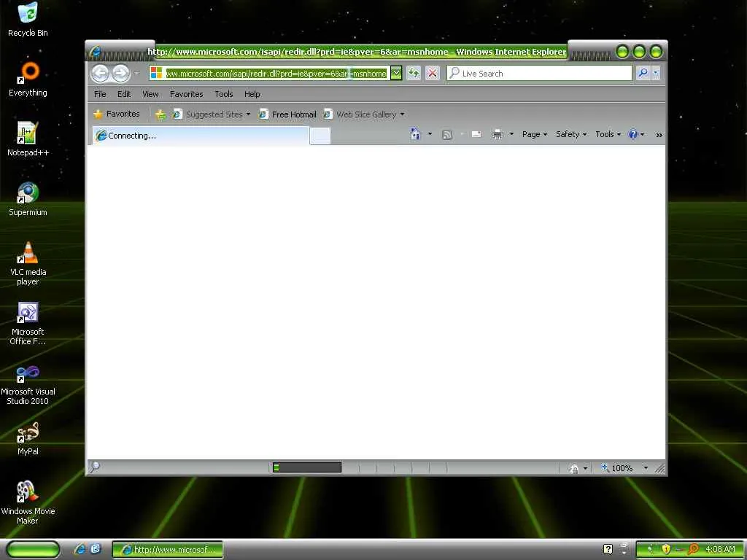Click the Print icon
Viewport: 747px width, 560px height.
pos(498,135)
